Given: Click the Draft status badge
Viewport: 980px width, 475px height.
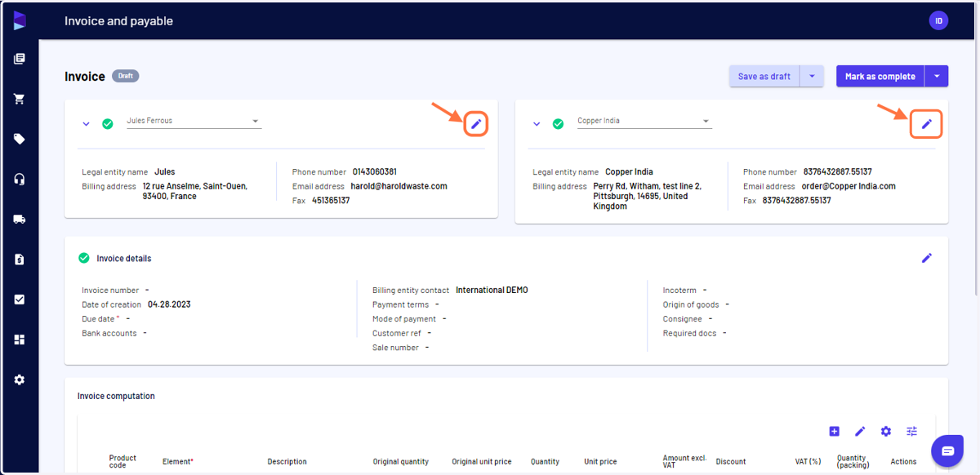Looking at the screenshot, I should pyautogui.click(x=126, y=76).
